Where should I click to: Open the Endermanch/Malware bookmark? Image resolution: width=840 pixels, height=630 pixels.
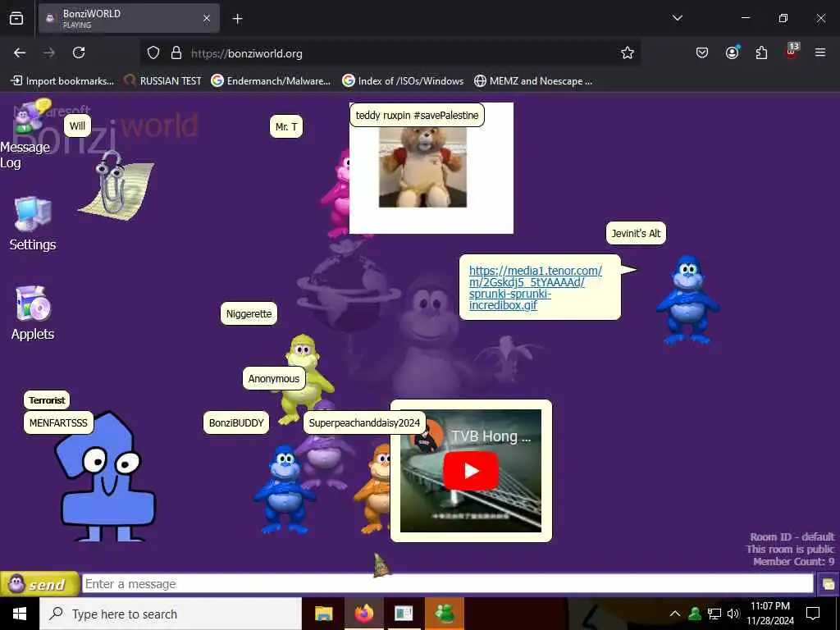(271, 81)
